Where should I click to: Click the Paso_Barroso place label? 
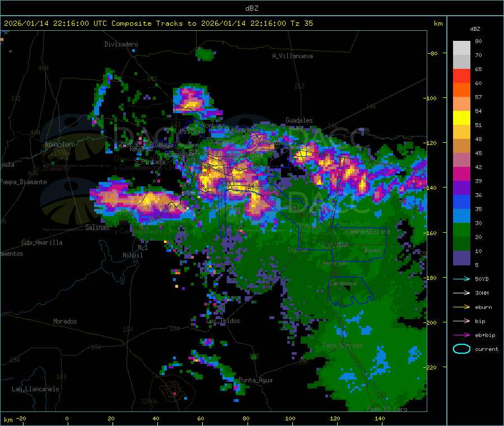[343, 345]
